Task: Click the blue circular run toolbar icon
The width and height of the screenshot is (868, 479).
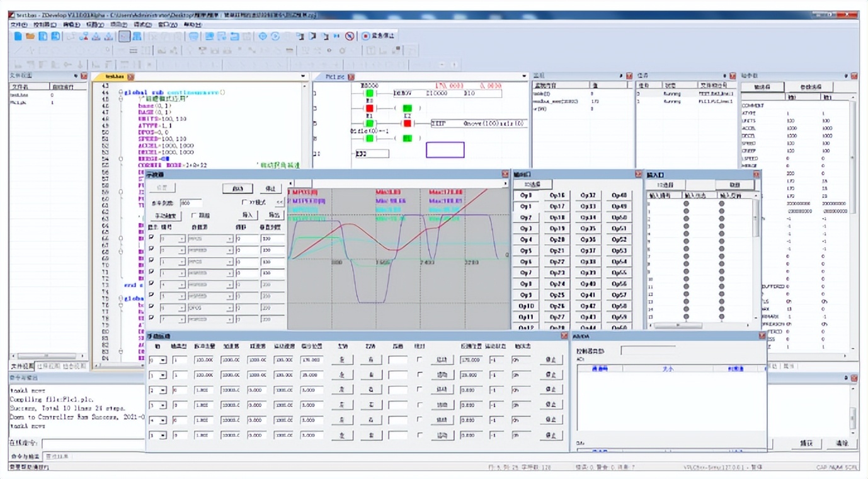Action: point(275,37)
